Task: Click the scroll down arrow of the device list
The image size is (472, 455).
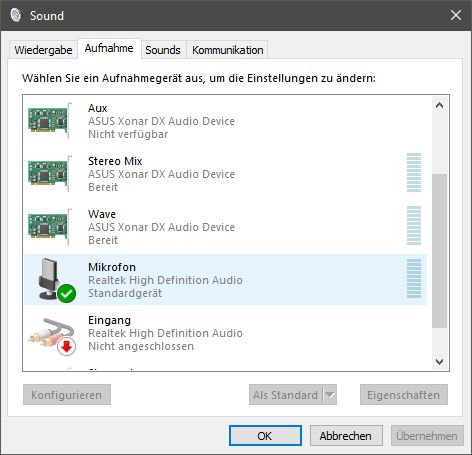Action: 439,361
